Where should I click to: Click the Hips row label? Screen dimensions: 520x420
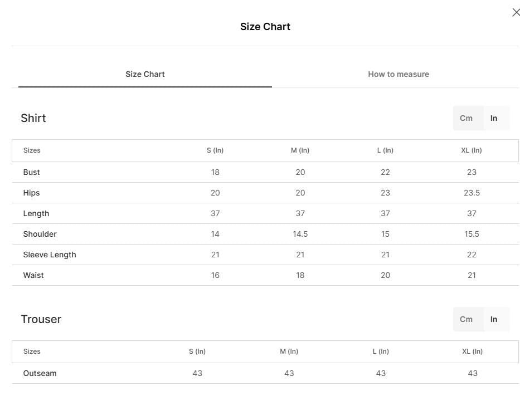[32, 193]
